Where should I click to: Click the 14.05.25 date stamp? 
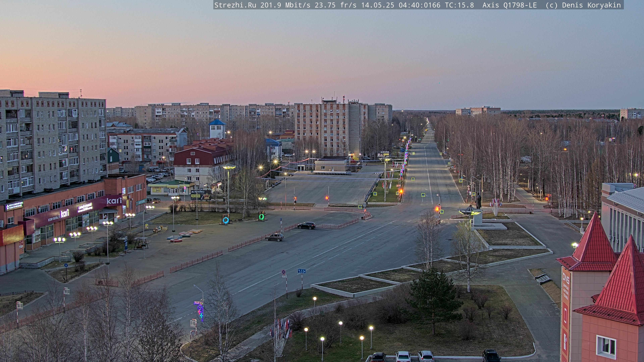point(378,5)
